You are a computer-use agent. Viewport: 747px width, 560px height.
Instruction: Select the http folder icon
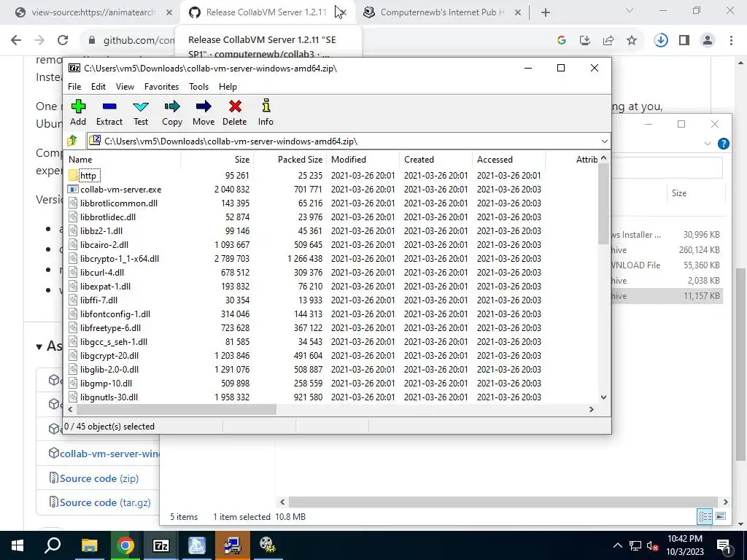pyautogui.click(x=73, y=175)
